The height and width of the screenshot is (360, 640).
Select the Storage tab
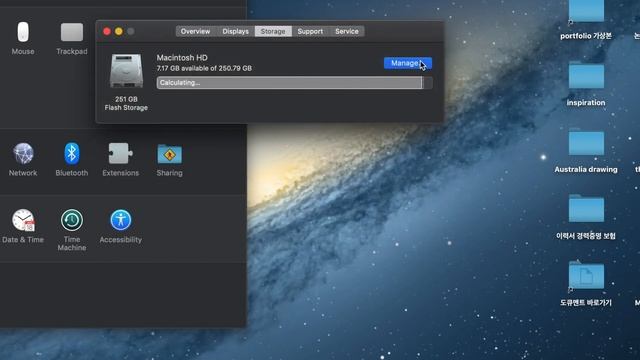point(273,31)
